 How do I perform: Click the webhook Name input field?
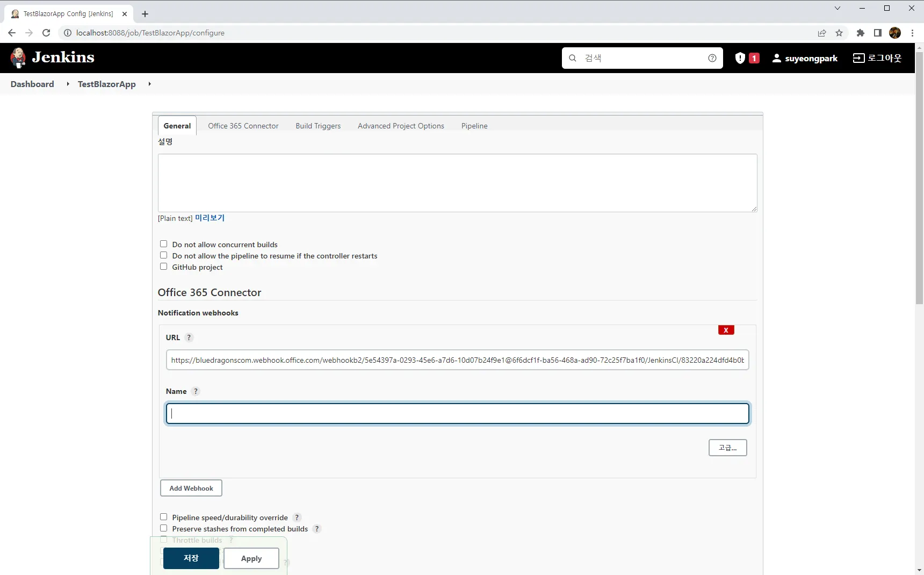[x=458, y=414]
